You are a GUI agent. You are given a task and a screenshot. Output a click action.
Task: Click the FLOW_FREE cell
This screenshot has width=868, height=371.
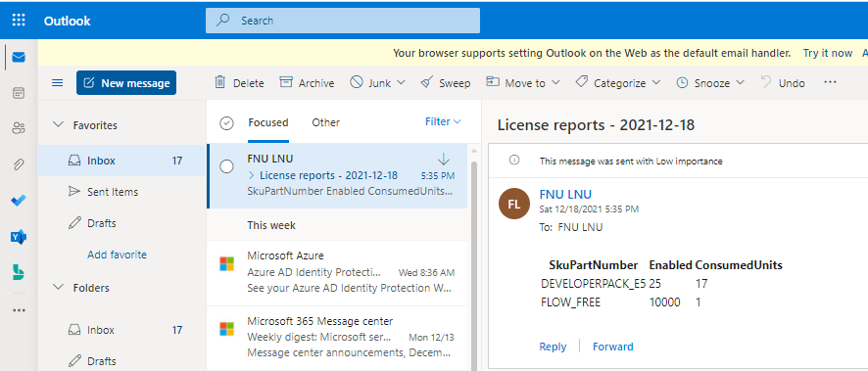(x=571, y=302)
